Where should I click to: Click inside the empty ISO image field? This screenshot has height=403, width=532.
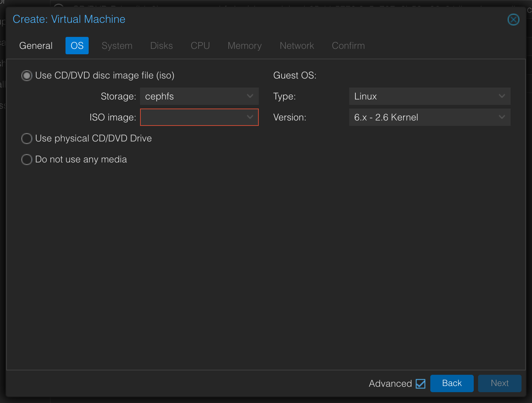tap(192, 117)
